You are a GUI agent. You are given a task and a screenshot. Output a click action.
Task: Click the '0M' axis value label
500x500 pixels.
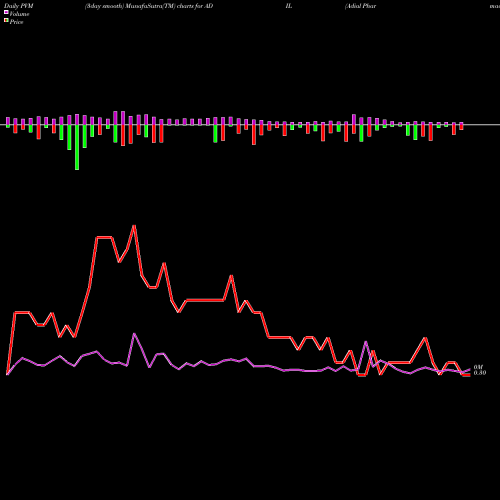click(x=478, y=367)
